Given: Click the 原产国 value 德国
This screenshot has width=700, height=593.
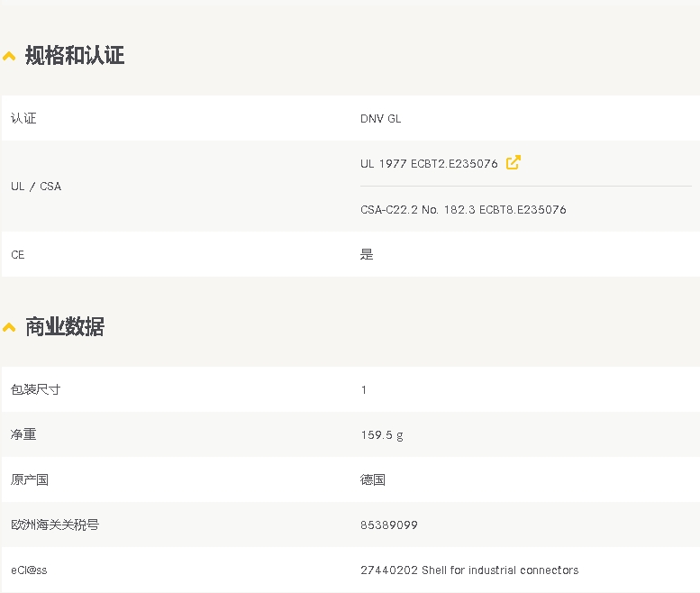Looking at the screenshot, I should pos(373,480).
